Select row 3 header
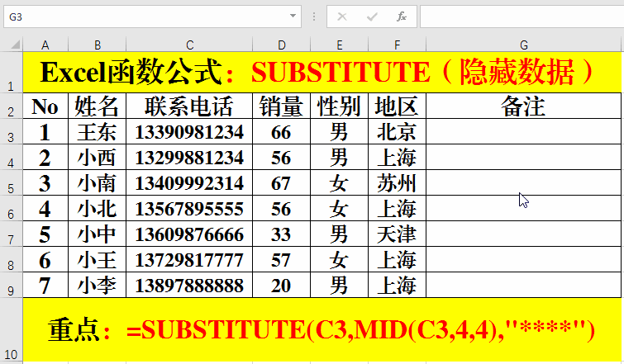This screenshot has width=624, height=364. [11, 131]
